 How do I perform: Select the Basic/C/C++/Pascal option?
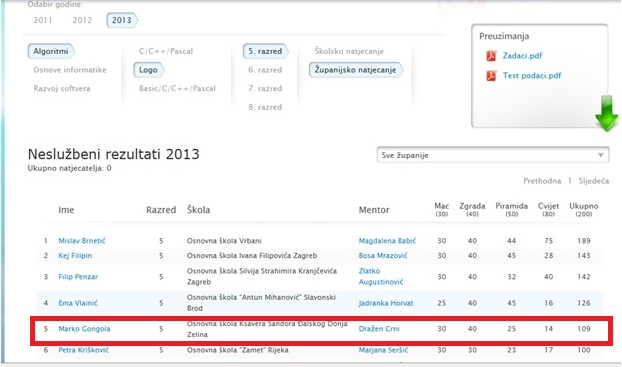tap(177, 88)
